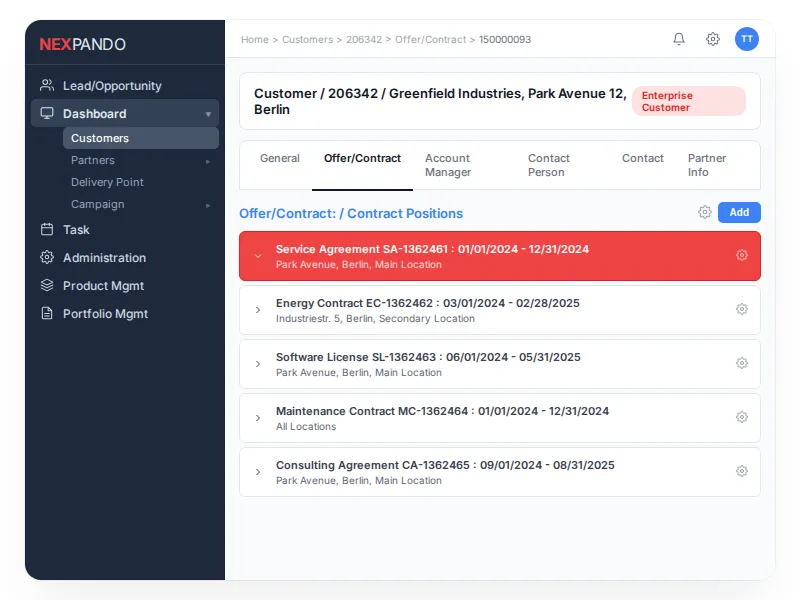800x600 pixels.
Task: Open gear for Service Agreement SA-1362461
Action: coord(742,255)
